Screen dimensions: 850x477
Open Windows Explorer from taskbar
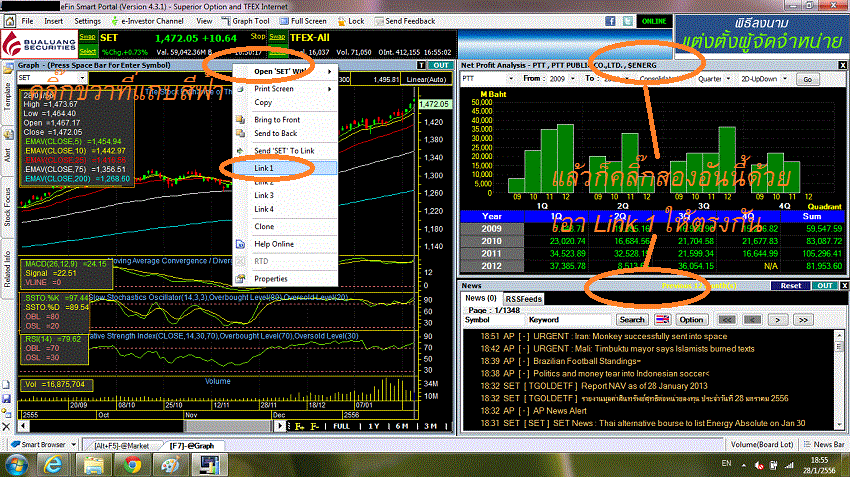click(93, 465)
